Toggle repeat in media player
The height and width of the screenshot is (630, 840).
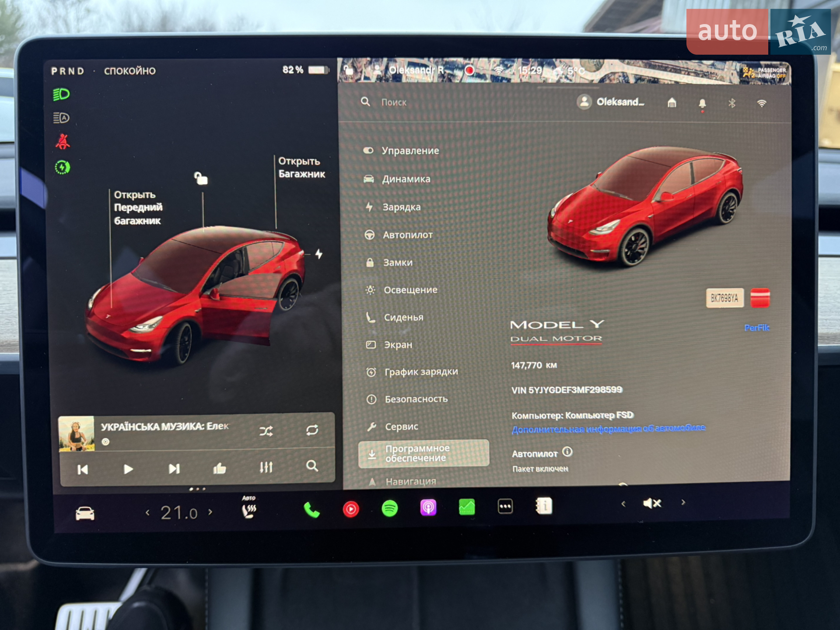312,430
